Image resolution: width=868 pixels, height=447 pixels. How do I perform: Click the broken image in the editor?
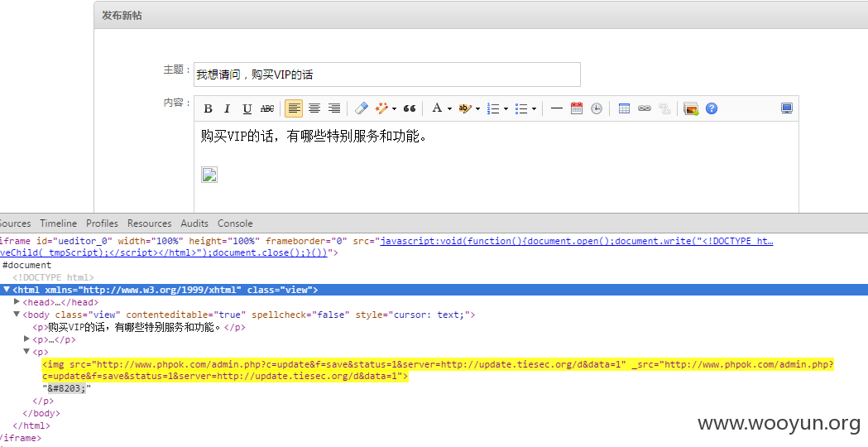209,175
